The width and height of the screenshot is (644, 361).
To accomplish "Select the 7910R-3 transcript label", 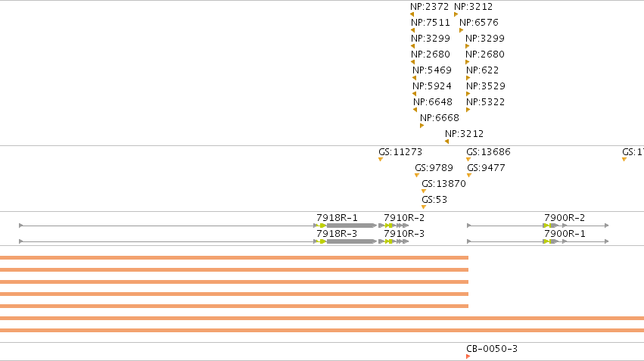I will tap(404, 234).
